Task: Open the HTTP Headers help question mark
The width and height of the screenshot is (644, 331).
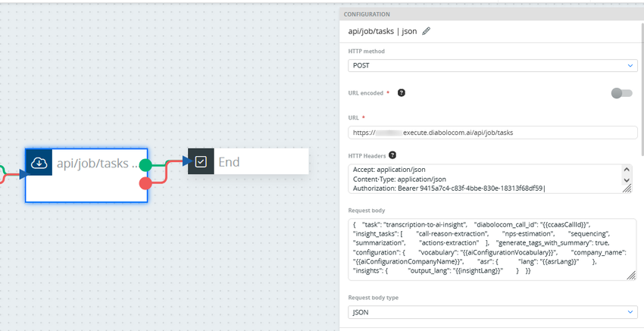Action: pos(392,155)
